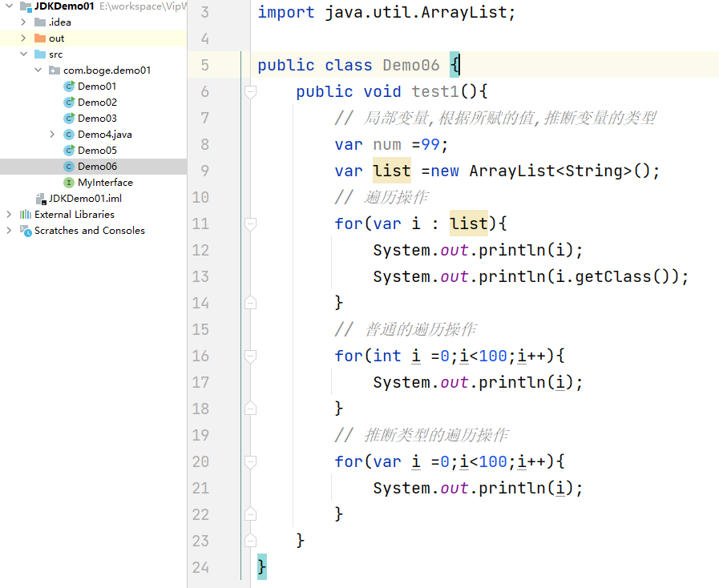Click the Scratches and Consoles icon
This screenshot has height=588, width=719.
click(26, 231)
